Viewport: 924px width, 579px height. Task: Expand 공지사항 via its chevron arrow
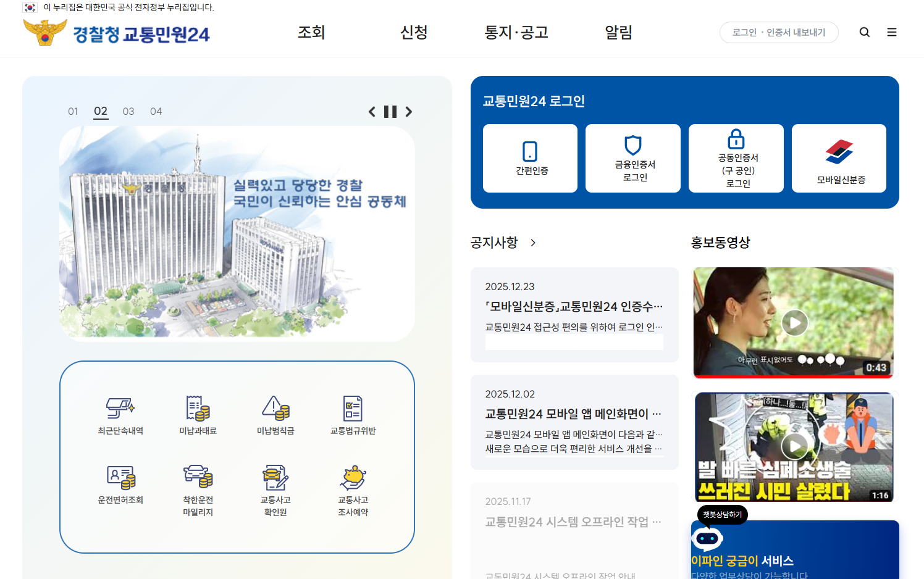point(533,243)
